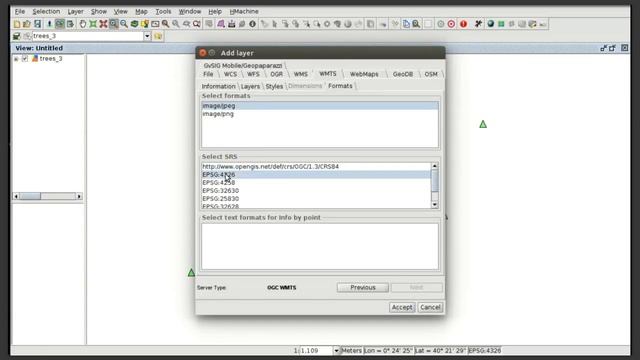Open the Map menu

[x=141, y=11]
